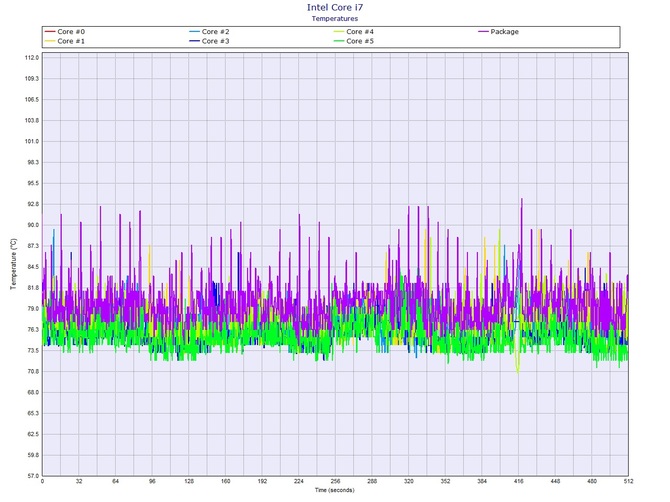The height and width of the screenshot is (502, 670).
Task: Click the 57.0 value on the temperature axis
Action: pos(33,476)
